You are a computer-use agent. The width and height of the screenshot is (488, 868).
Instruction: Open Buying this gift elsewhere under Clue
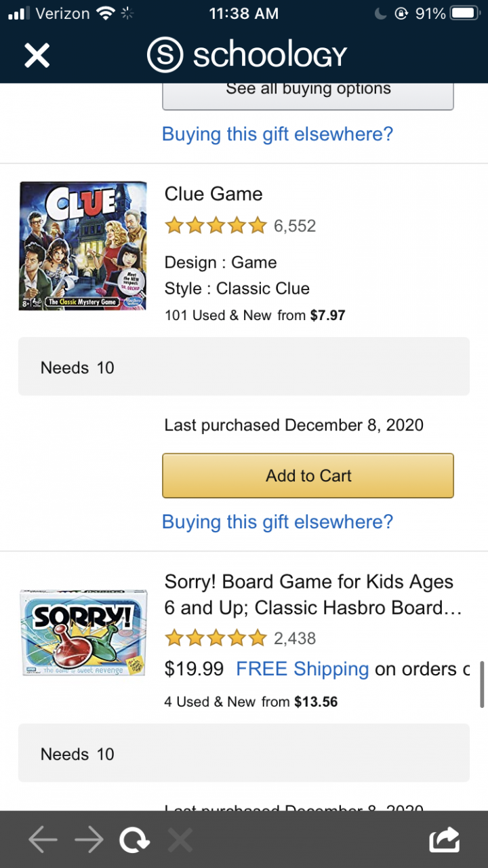pos(277,521)
